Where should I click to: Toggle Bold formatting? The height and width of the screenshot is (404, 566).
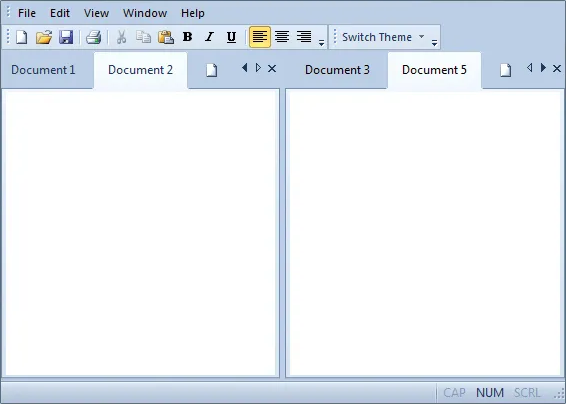point(187,37)
